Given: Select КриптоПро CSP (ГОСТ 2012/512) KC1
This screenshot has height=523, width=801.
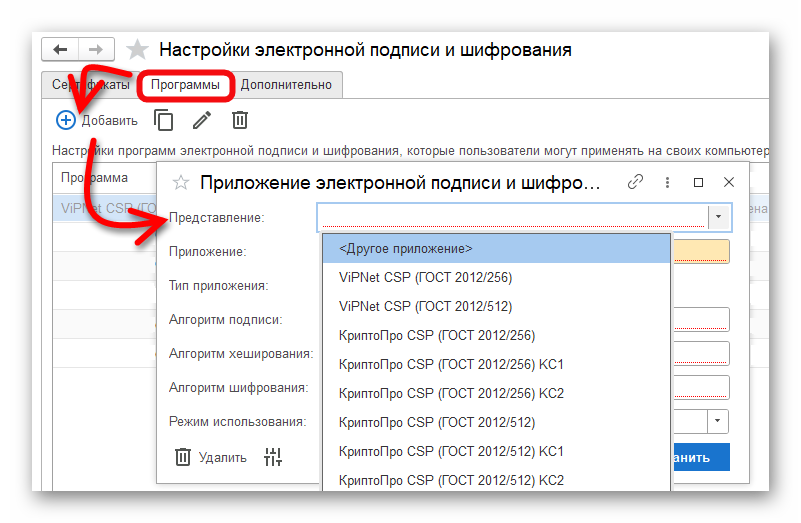Looking at the screenshot, I should click(x=496, y=451).
